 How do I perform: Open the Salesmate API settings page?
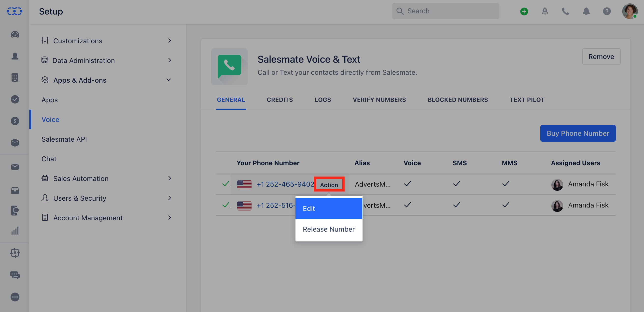[x=64, y=139]
